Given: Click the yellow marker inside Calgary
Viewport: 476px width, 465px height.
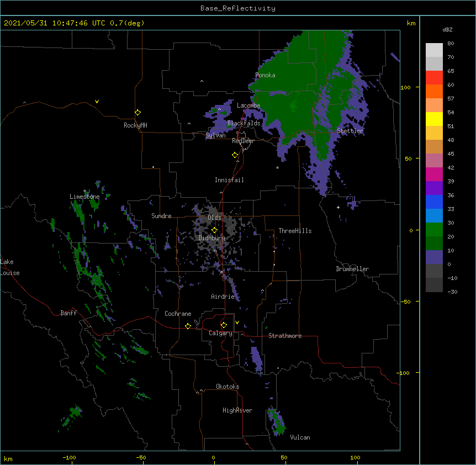Looking at the screenshot, I should click(224, 325).
